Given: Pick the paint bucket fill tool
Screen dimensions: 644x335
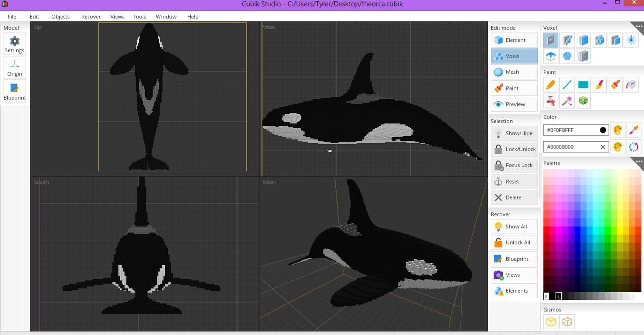Looking at the screenshot, I should pyautogui.click(x=631, y=85).
